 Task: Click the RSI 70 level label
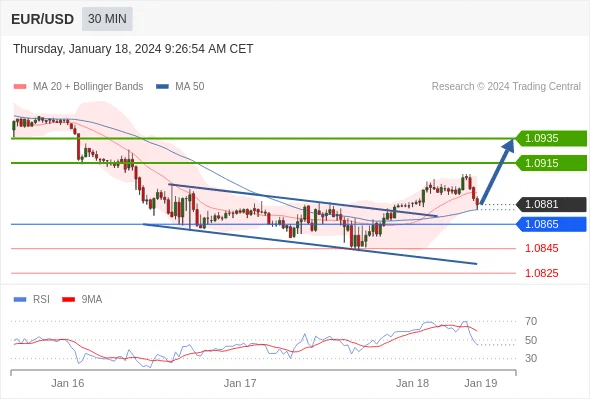pos(531,321)
